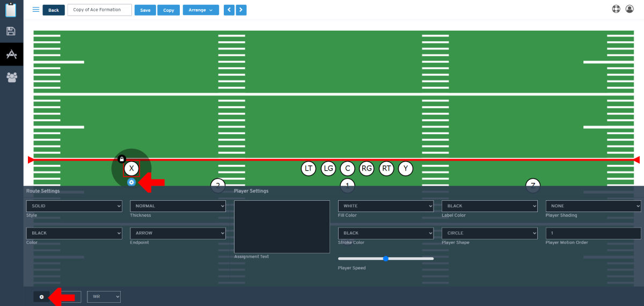Select the drawing compass design tool in sidebar

coord(11,54)
